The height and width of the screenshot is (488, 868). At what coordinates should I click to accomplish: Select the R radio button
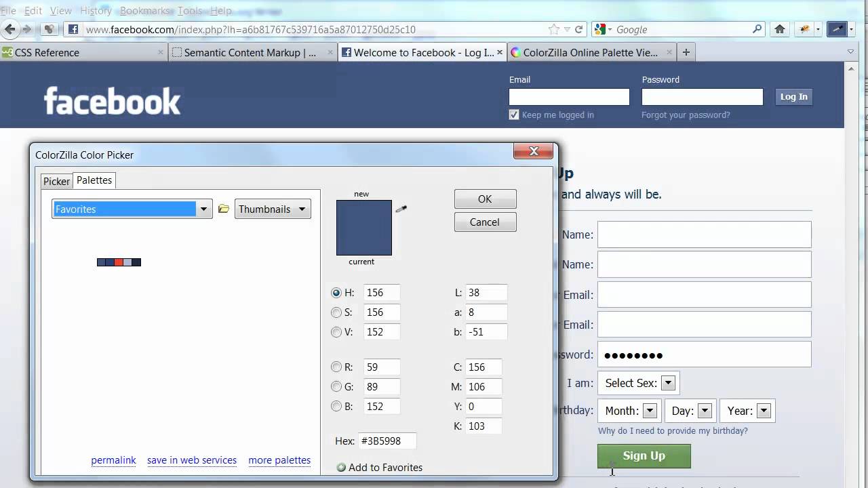[x=336, y=367]
